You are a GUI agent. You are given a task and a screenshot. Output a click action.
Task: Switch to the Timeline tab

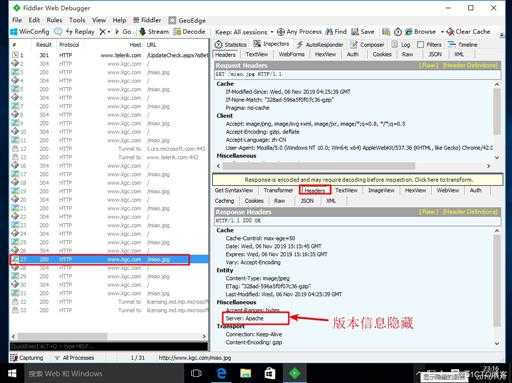pyautogui.click(x=463, y=44)
